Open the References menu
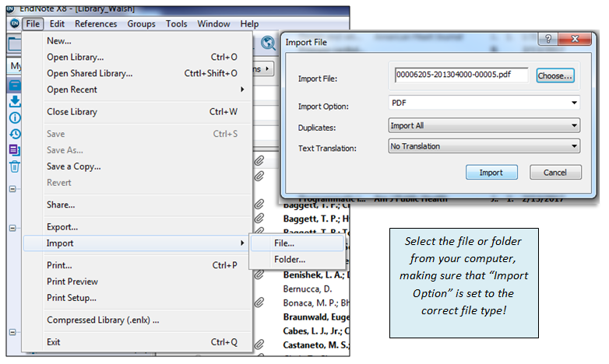The height and width of the screenshot is (364, 609). (96, 24)
